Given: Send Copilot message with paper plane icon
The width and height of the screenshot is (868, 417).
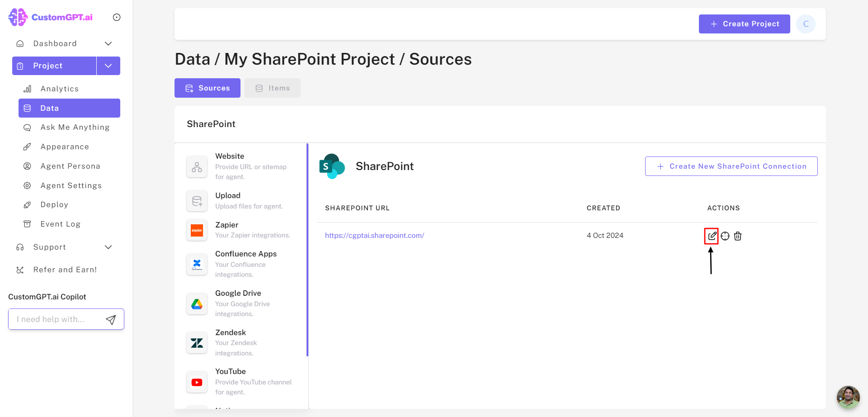Looking at the screenshot, I should 111,320.
